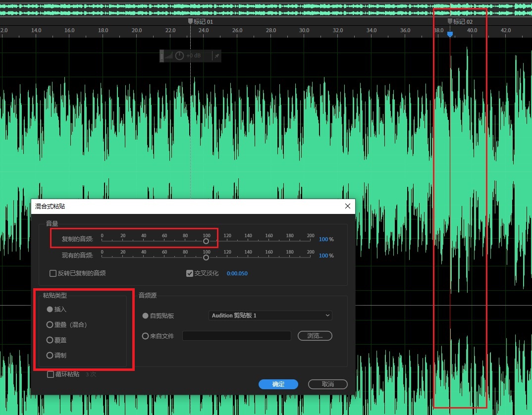Open the Audition 剪贴板 1 dropdown
This screenshot has height=415, width=532.
(x=270, y=315)
